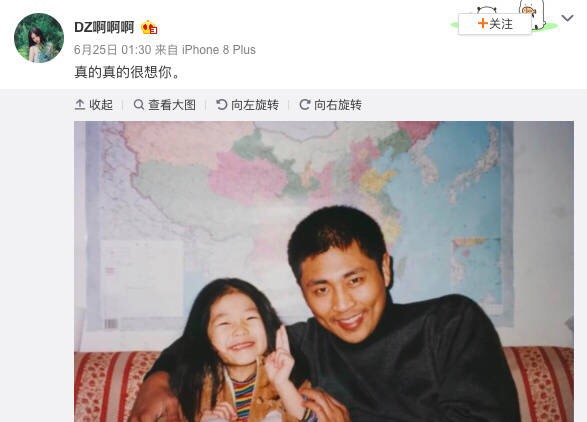
Task: Click the upward arrow collapse icon
Action: 80,105
